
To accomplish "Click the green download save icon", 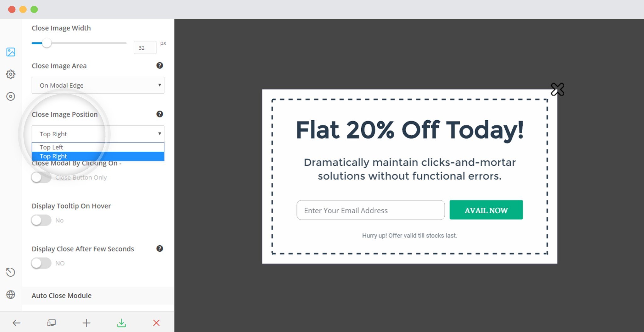I will click(121, 323).
